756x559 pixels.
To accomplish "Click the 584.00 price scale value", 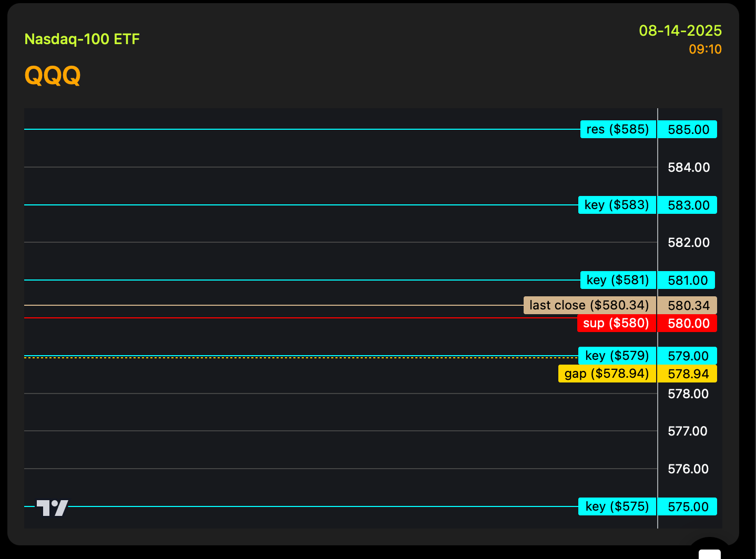I will 689,168.
